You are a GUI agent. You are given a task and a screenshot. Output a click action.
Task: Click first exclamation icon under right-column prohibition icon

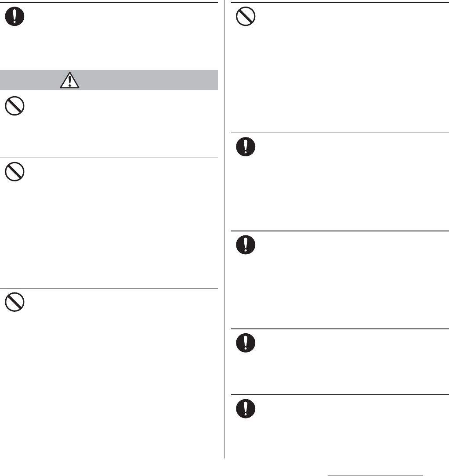tap(246, 147)
